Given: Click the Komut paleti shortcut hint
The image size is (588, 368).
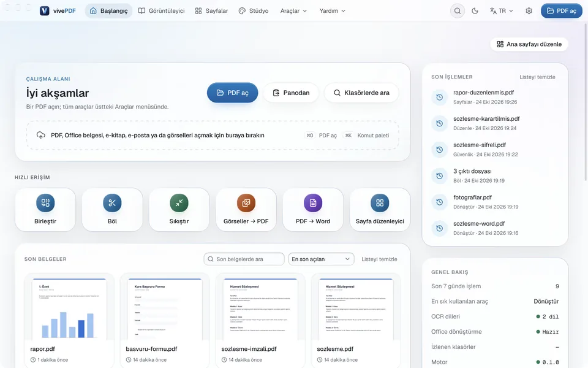Looking at the screenshot, I should coord(366,136).
